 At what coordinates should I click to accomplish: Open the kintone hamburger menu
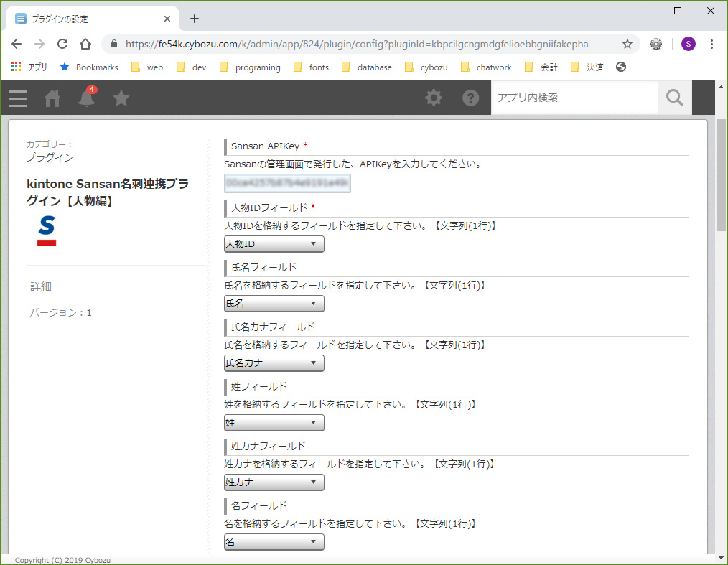coord(18,98)
